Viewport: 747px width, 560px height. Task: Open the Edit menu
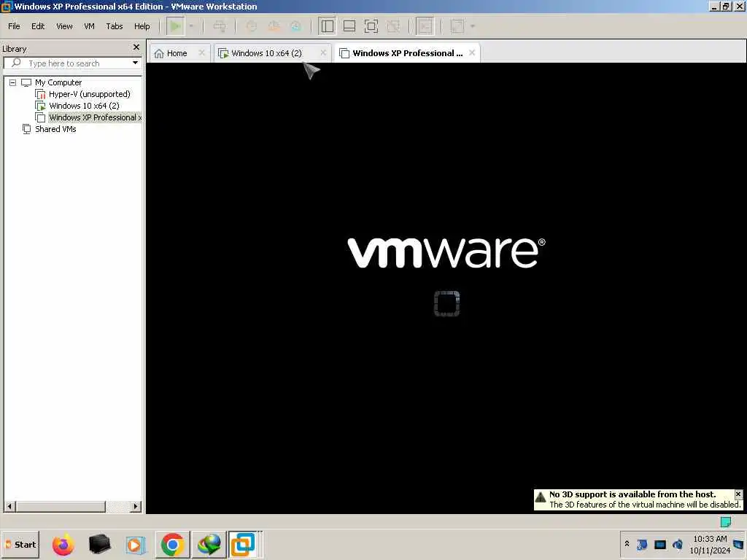click(38, 26)
